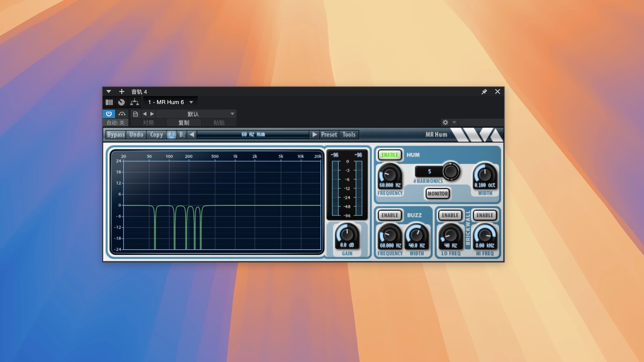
Task: Toggle the MR Hum Bypass button
Action: [116, 134]
